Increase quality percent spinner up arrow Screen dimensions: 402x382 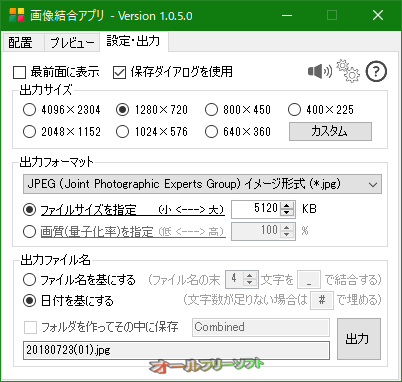pos(287,227)
